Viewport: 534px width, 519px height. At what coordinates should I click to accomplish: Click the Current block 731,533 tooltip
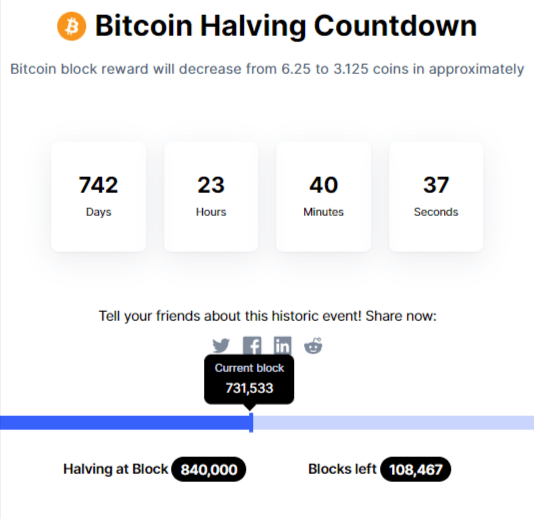click(249, 379)
